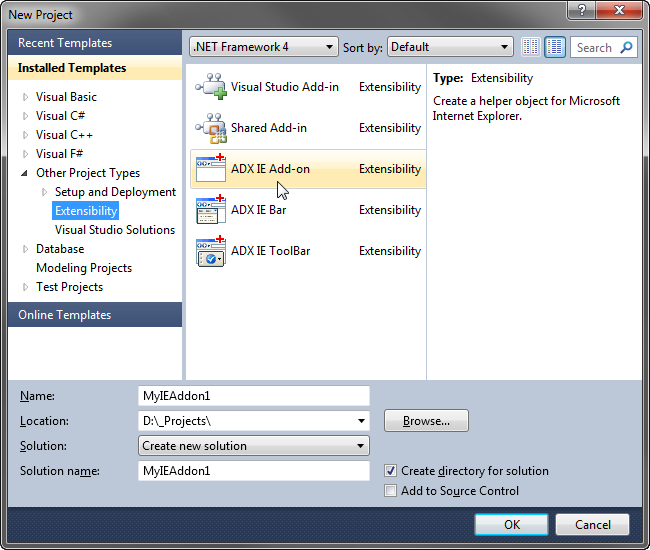Open the Installed Templates section
This screenshot has height=550, width=650.
(x=95, y=68)
